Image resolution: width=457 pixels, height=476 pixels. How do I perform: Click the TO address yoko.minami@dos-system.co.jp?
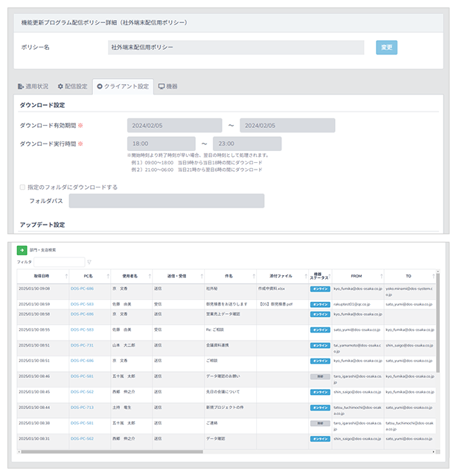point(409,292)
